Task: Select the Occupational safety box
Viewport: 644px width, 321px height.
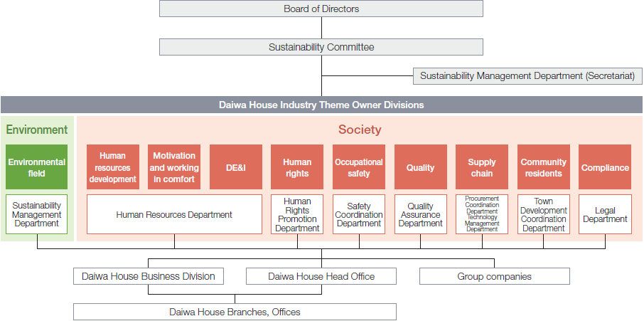Action: [359, 167]
